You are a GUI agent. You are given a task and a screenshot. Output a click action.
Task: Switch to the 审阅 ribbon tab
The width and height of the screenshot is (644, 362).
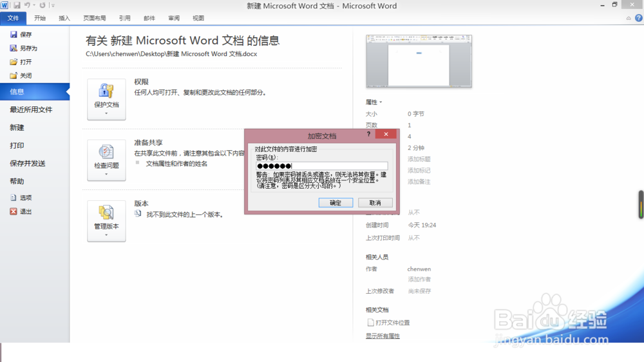point(174,18)
